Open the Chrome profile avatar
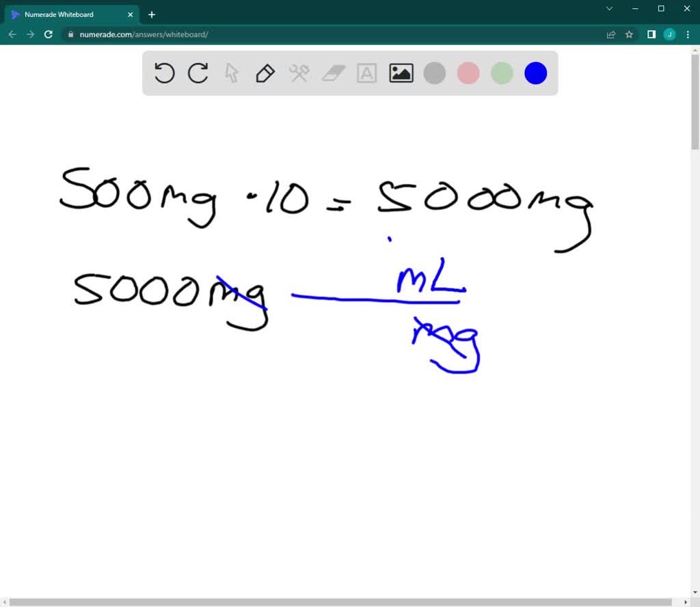This screenshot has width=700, height=607. 669,34
